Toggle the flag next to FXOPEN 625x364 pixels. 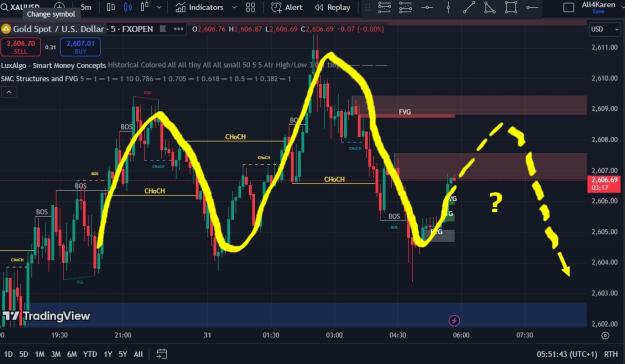tap(163, 29)
